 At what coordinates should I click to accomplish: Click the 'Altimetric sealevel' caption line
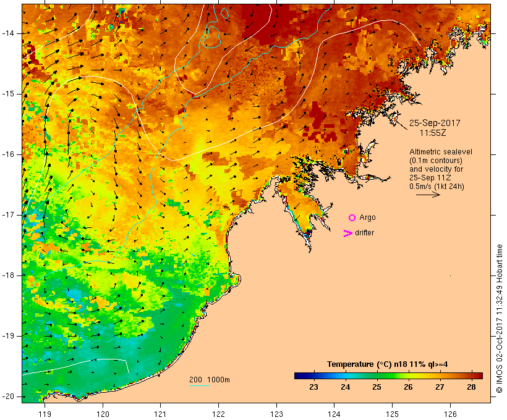[441, 152]
